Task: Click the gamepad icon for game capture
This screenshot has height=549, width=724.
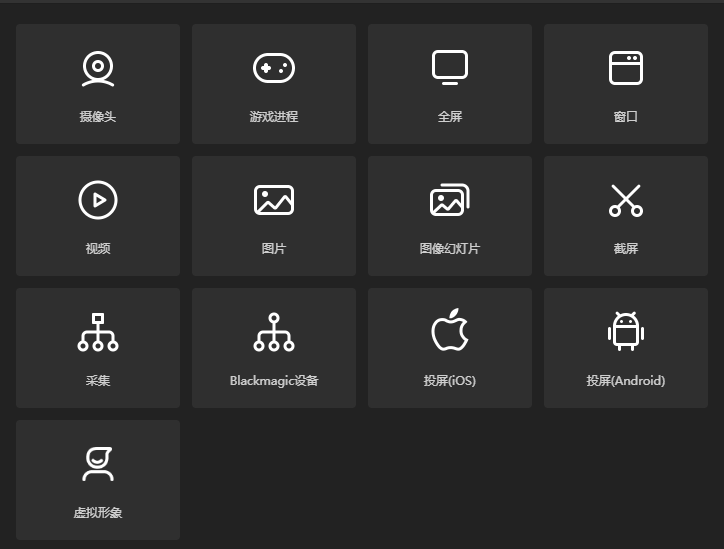Action: click(274, 68)
